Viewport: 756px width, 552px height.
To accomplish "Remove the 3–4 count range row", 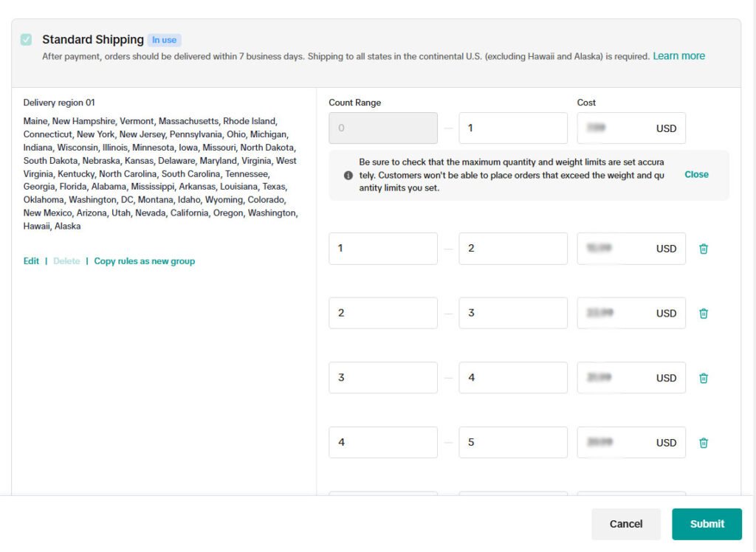I will click(704, 378).
